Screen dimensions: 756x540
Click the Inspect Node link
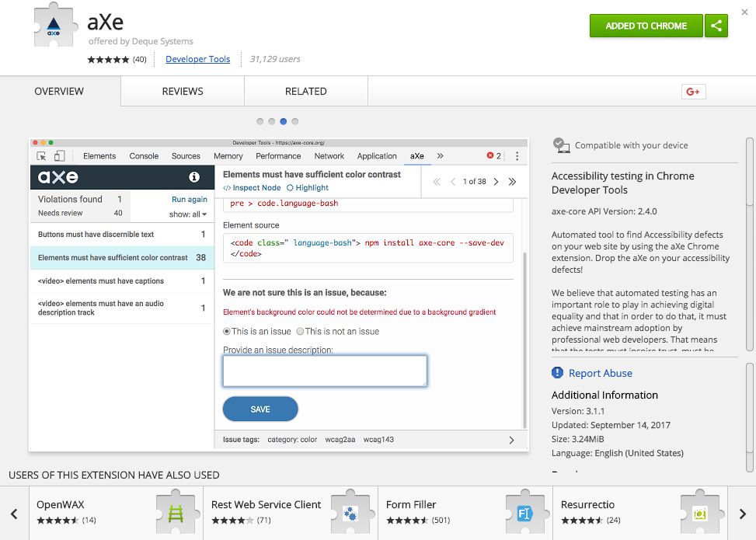coord(253,187)
